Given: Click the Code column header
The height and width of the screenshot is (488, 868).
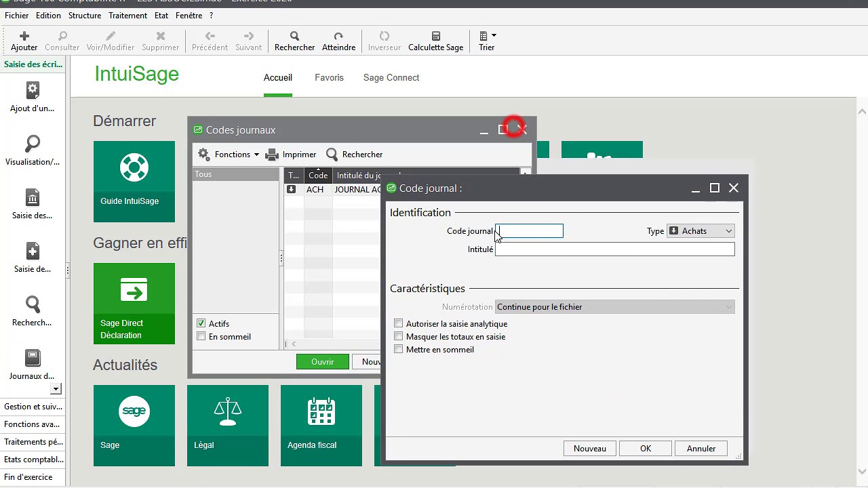Looking at the screenshot, I should pos(318,176).
